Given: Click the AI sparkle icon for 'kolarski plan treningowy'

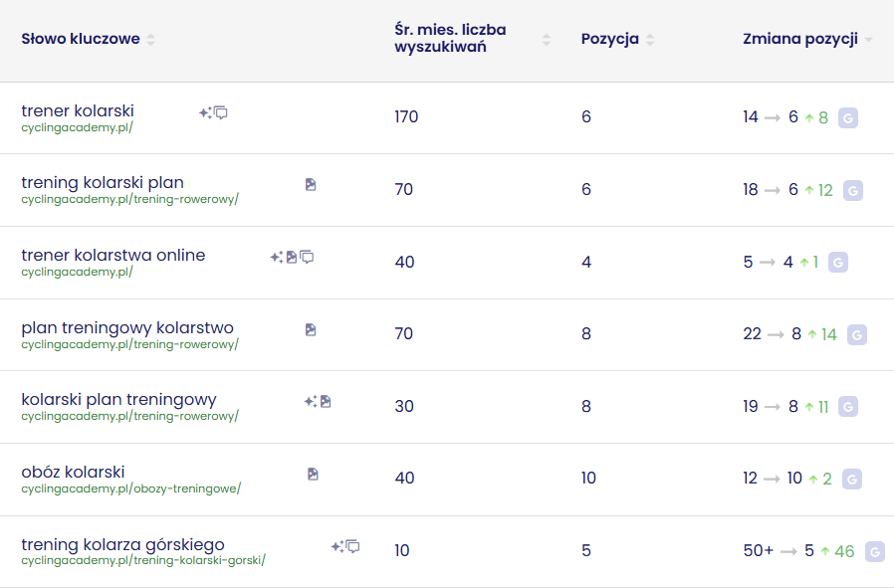Looking at the screenshot, I should coord(310,401).
